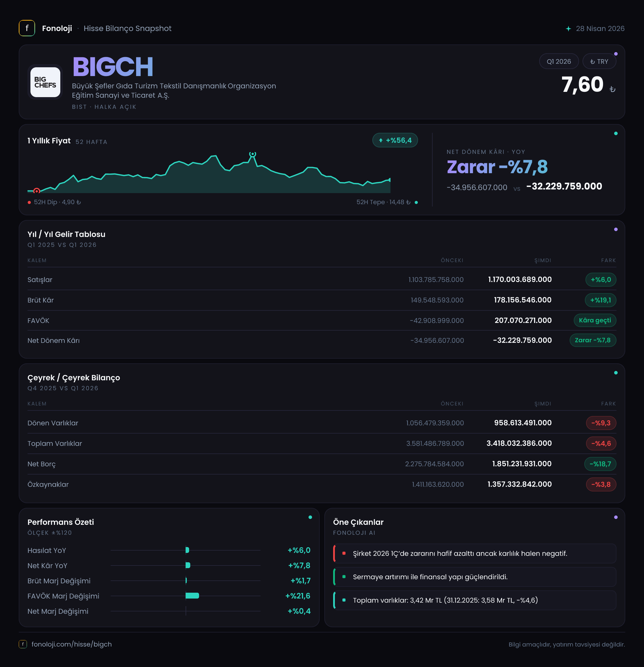Screen dimensions: 644x667
Task: Click the Satışlar current value 1.170.003.689.000
Action: 520,279
